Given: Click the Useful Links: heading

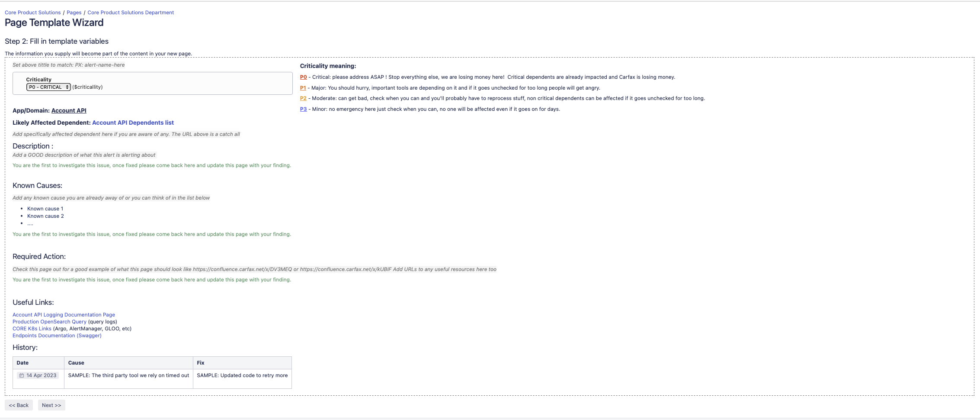Looking at the screenshot, I should [33, 302].
